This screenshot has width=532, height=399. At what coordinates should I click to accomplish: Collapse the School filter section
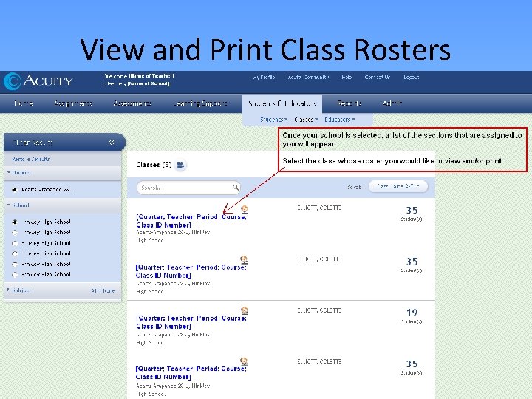(18, 205)
